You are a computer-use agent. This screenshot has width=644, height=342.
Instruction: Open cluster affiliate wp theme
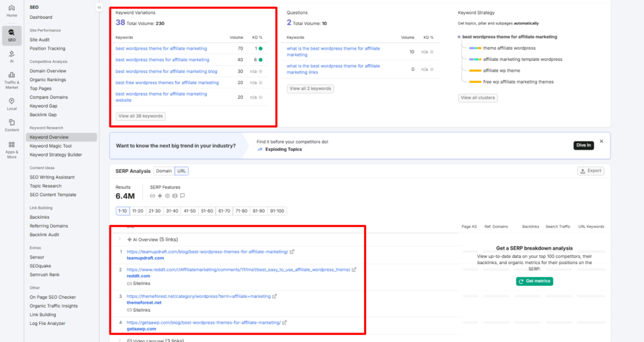point(501,70)
